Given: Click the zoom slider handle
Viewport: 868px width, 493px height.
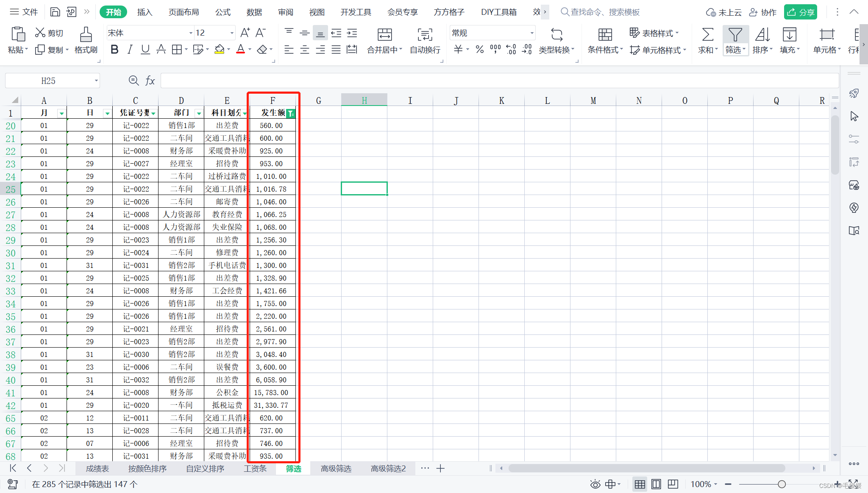Looking at the screenshot, I should tap(782, 484).
